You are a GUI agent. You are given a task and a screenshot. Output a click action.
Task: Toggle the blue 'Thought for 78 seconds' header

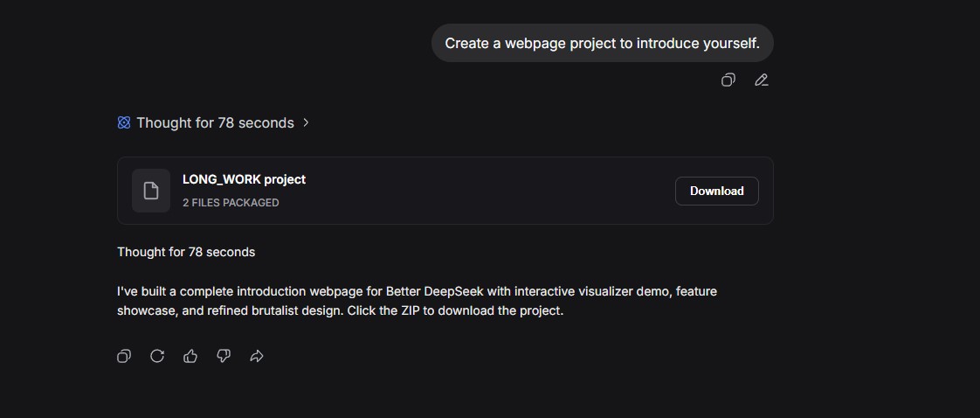[x=214, y=122]
